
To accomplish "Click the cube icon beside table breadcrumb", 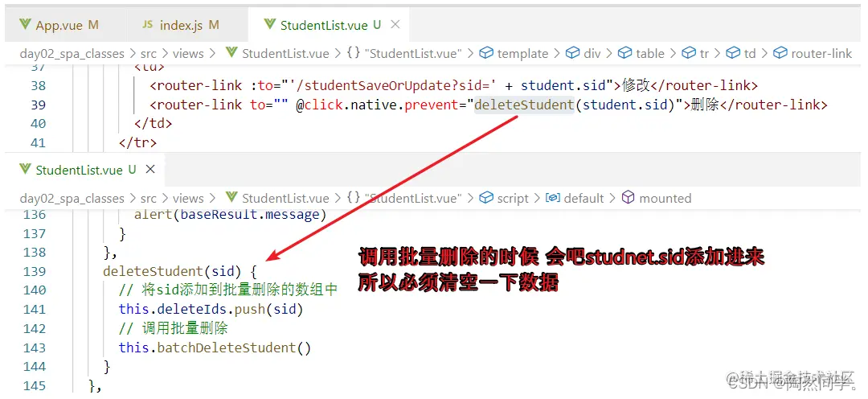I will [x=625, y=53].
